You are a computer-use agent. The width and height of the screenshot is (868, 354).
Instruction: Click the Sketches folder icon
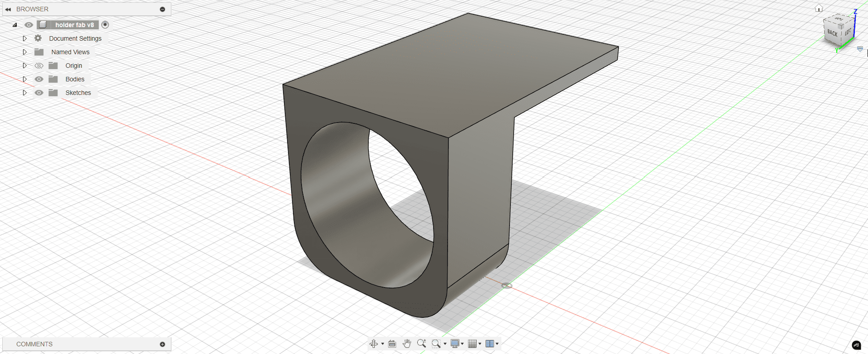pyautogui.click(x=53, y=93)
